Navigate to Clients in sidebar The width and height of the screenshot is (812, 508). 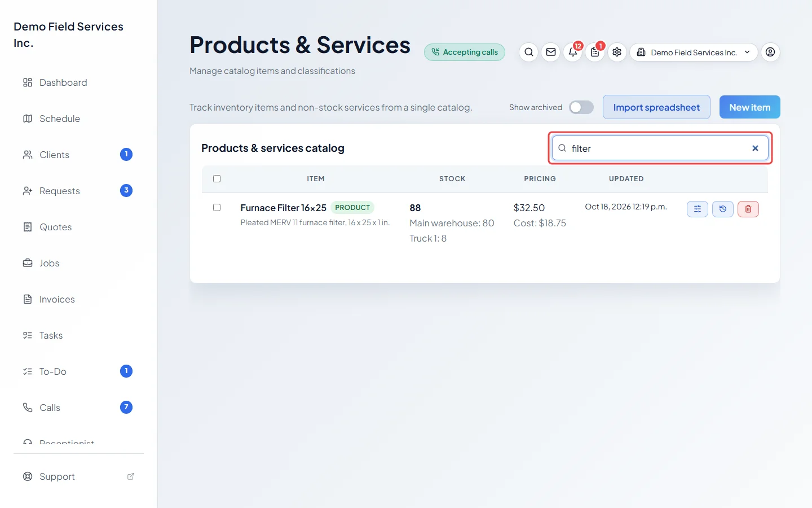[78, 155]
